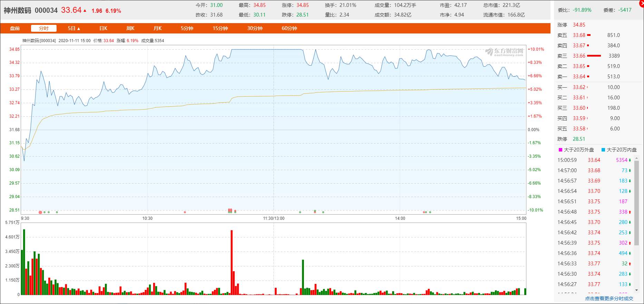Viewport: 644px width, 304px height.
Task: Click the stock code 000034 in header
Action: pos(46,10)
